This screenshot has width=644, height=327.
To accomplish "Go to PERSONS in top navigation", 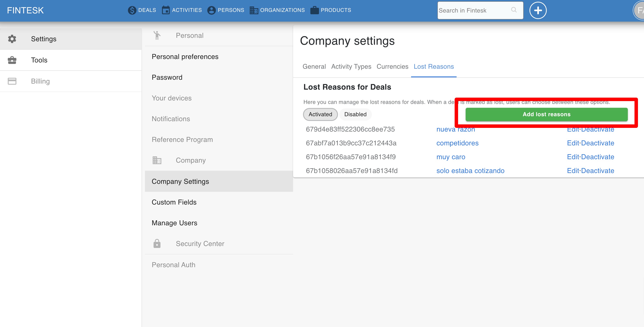I will [x=231, y=10].
